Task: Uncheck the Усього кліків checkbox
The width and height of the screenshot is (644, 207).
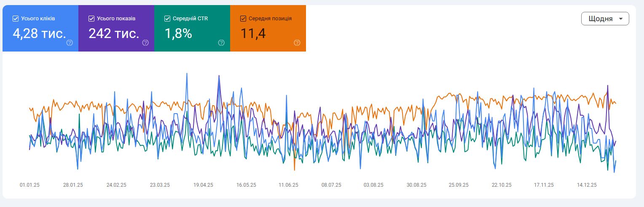Action: click(16, 19)
